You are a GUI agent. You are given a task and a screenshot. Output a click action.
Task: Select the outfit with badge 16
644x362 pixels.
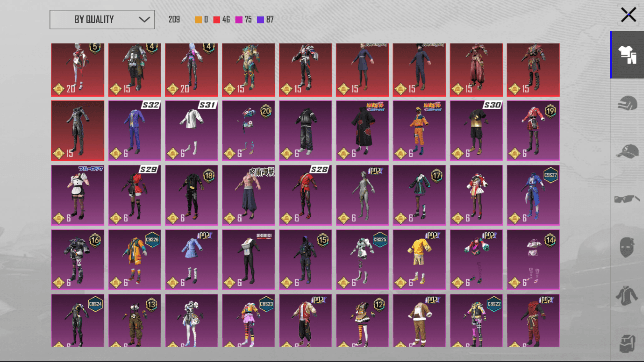pos(77,259)
